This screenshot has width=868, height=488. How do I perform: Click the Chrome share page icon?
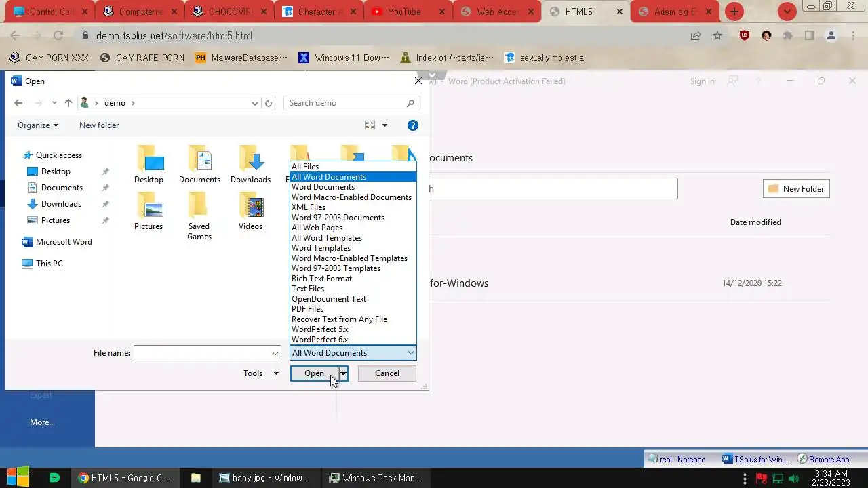pos(696,36)
